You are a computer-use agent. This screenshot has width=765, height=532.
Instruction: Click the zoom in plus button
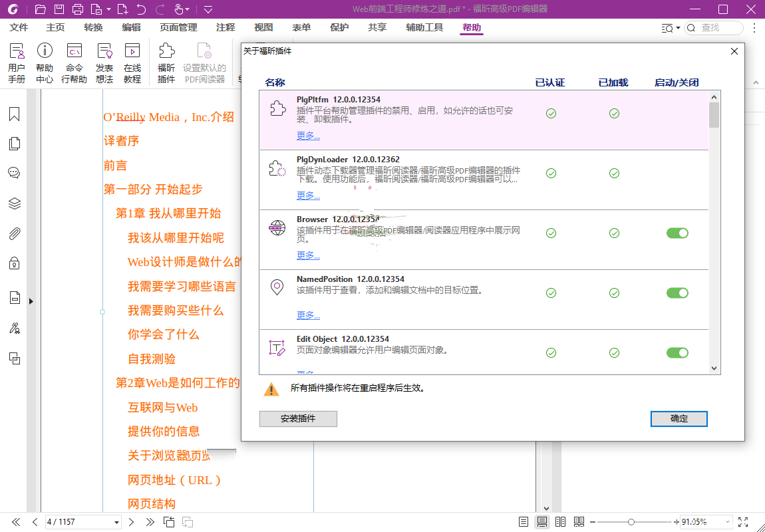677,522
